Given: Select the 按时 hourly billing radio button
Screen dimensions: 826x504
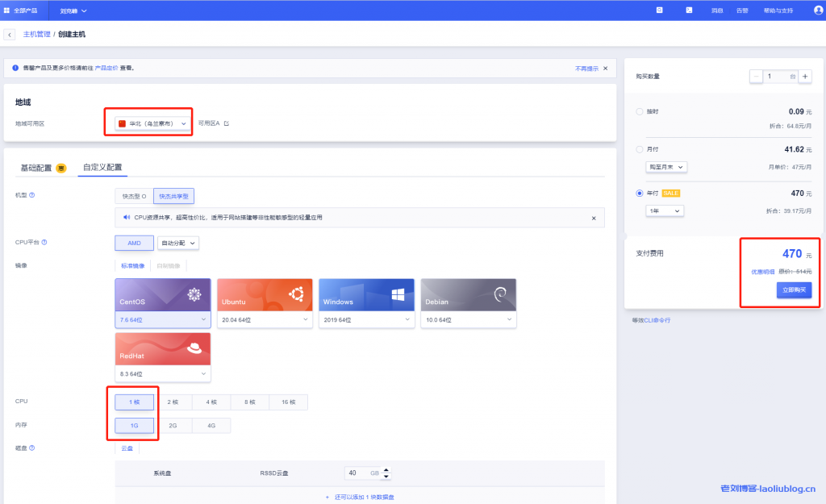Looking at the screenshot, I should 640,111.
